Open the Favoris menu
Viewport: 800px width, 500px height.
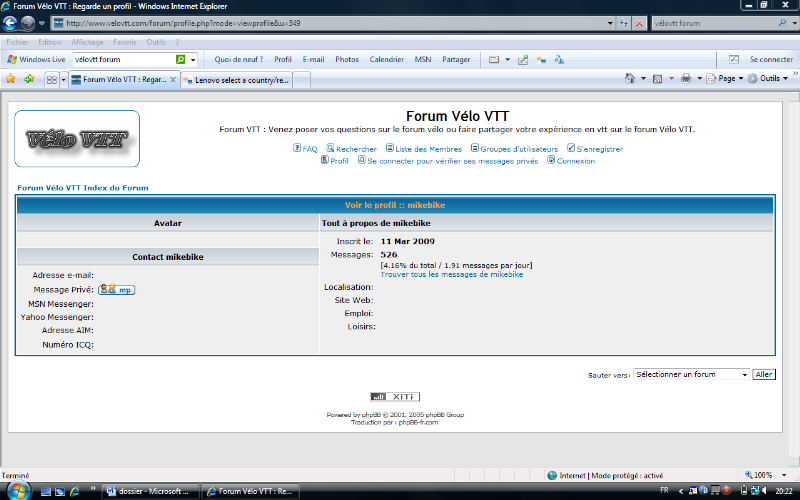(125, 42)
